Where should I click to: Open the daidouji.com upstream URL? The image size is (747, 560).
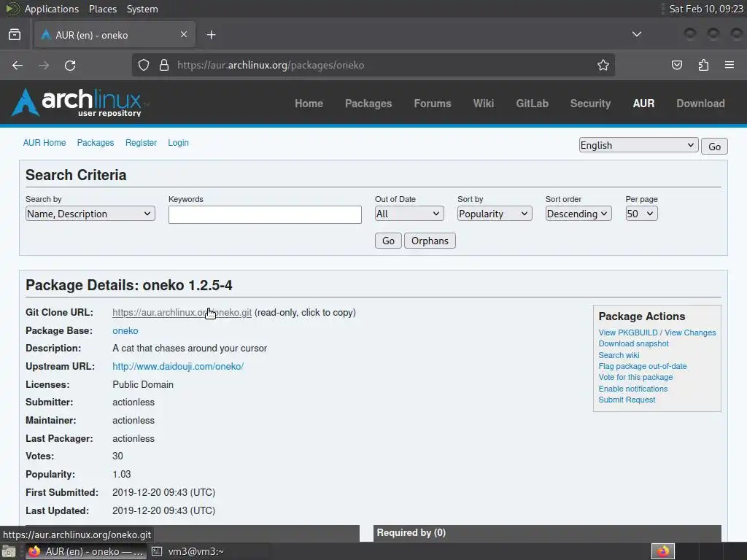coord(178,366)
